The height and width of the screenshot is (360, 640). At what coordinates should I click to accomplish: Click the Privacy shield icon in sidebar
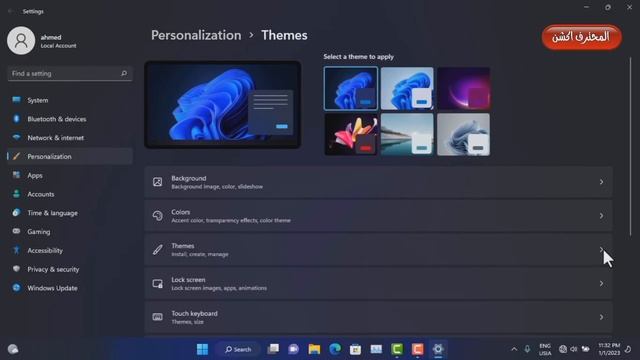16,269
